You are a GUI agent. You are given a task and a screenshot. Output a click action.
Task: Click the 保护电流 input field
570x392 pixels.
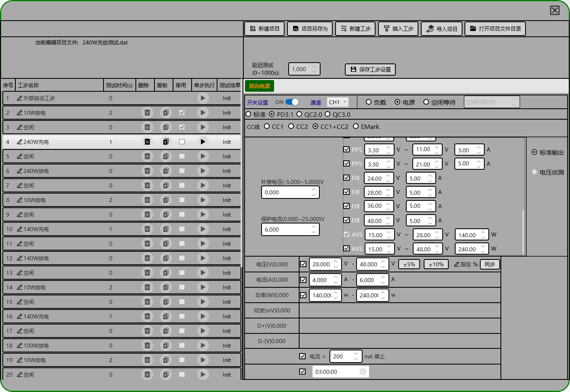coord(287,230)
